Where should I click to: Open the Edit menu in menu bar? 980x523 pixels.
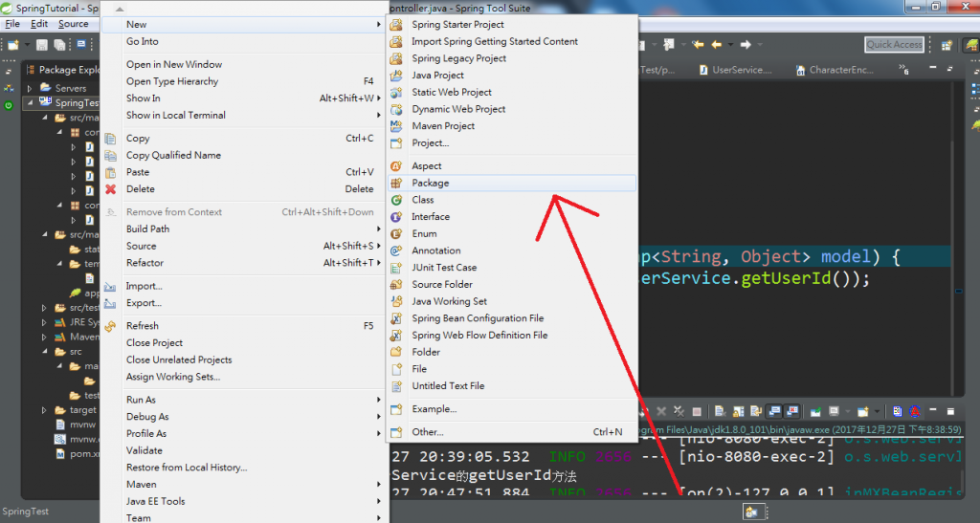coord(38,24)
